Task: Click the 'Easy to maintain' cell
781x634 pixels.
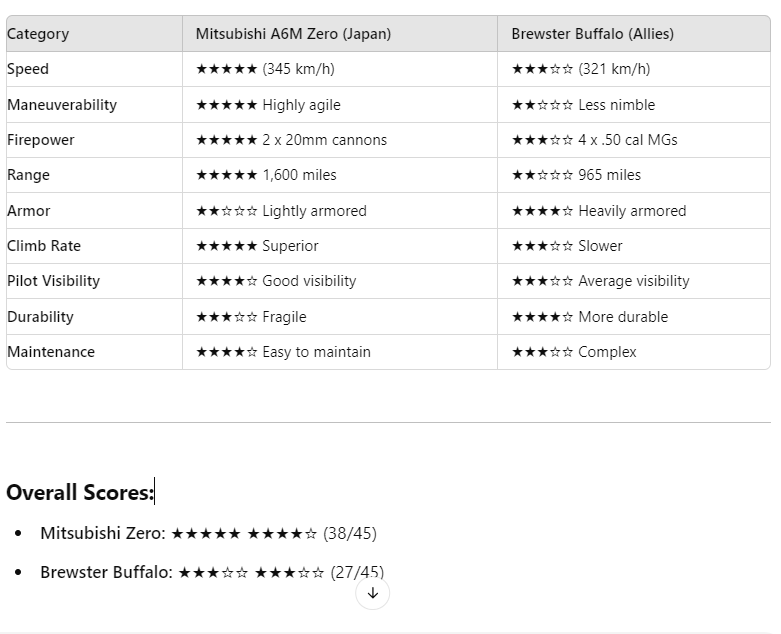Action: click(x=340, y=352)
